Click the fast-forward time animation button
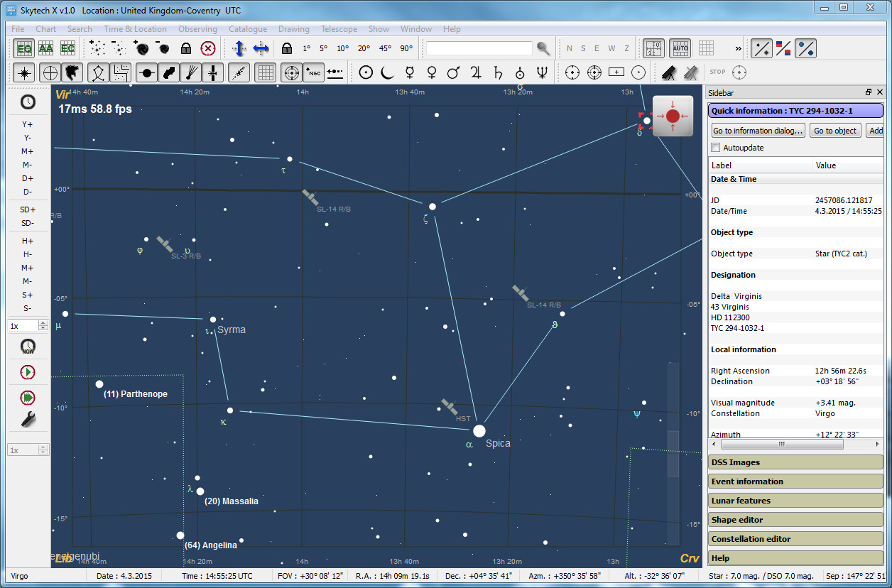 pos(28,397)
